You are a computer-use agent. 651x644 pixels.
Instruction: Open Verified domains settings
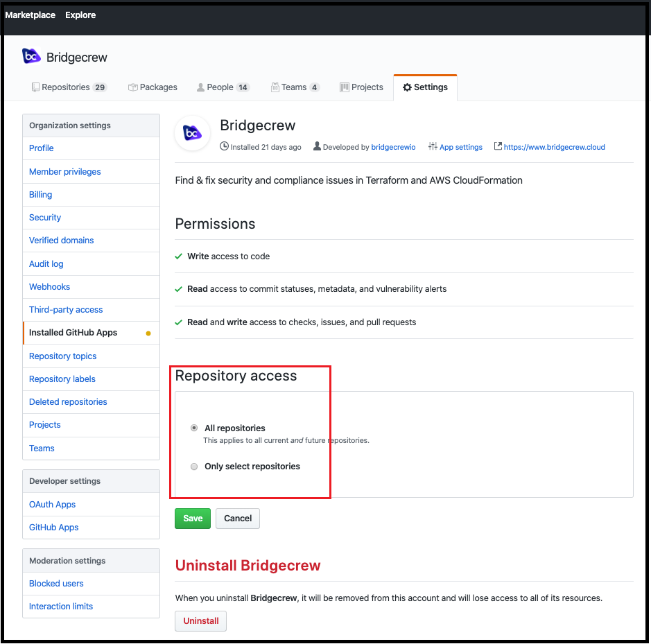[x=92, y=241]
